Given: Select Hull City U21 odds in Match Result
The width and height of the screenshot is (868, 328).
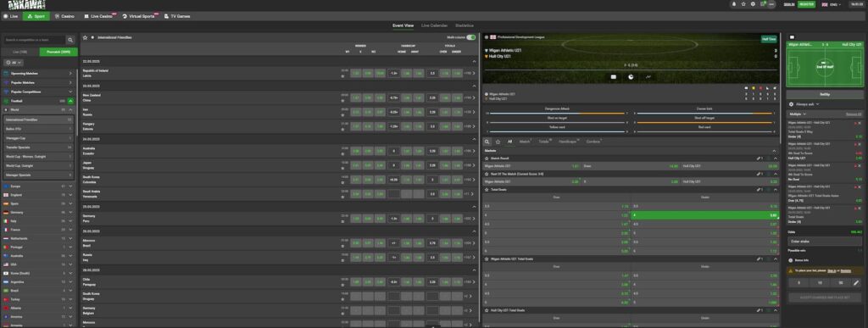Looking at the screenshot, I should (x=729, y=166).
